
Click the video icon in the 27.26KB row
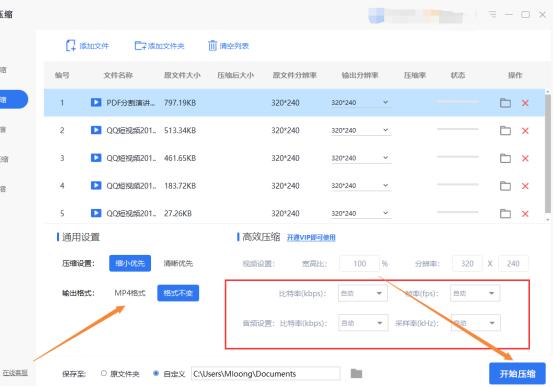[x=96, y=213]
